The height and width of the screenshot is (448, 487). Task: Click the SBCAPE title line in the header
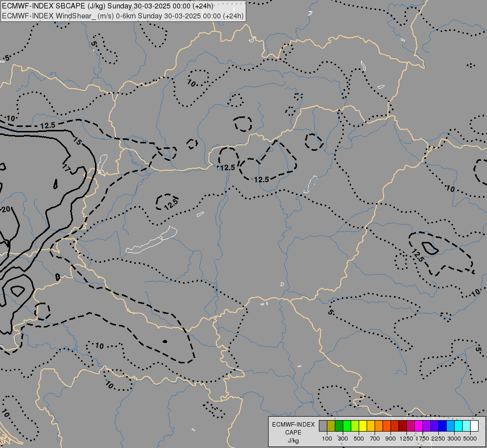108,6
